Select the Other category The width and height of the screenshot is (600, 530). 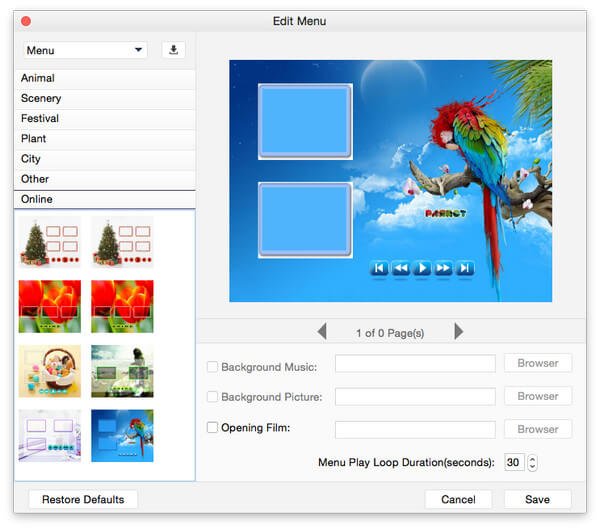tap(104, 179)
